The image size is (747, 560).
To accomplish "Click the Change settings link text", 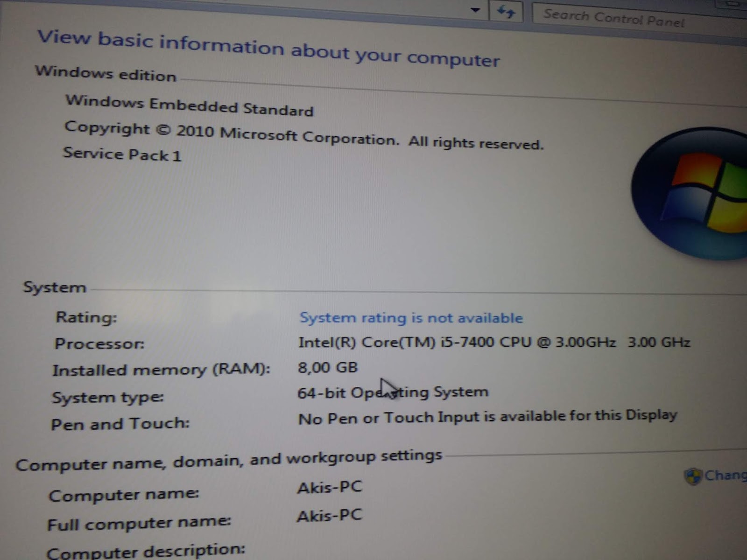I will pyautogui.click(x=726, y=475).
